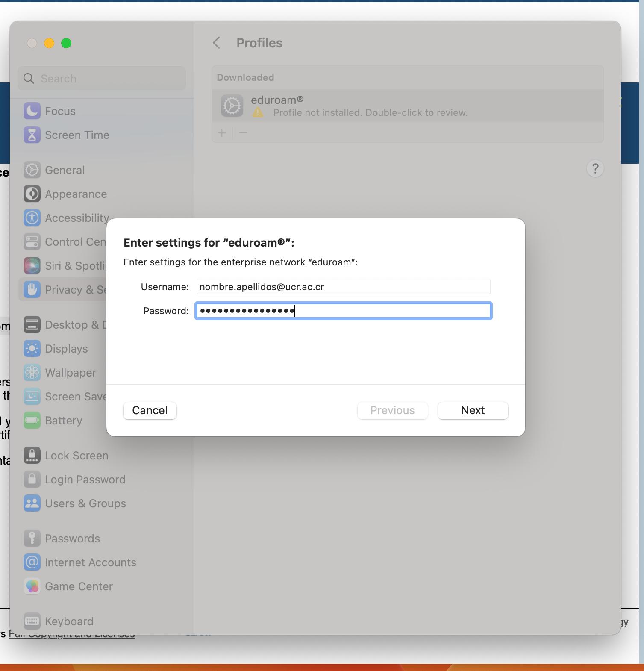This screenshot has height=671, width=644.
Task: Click the disabled Previous button
Action: pyautogui.click(x=392, y=410)
